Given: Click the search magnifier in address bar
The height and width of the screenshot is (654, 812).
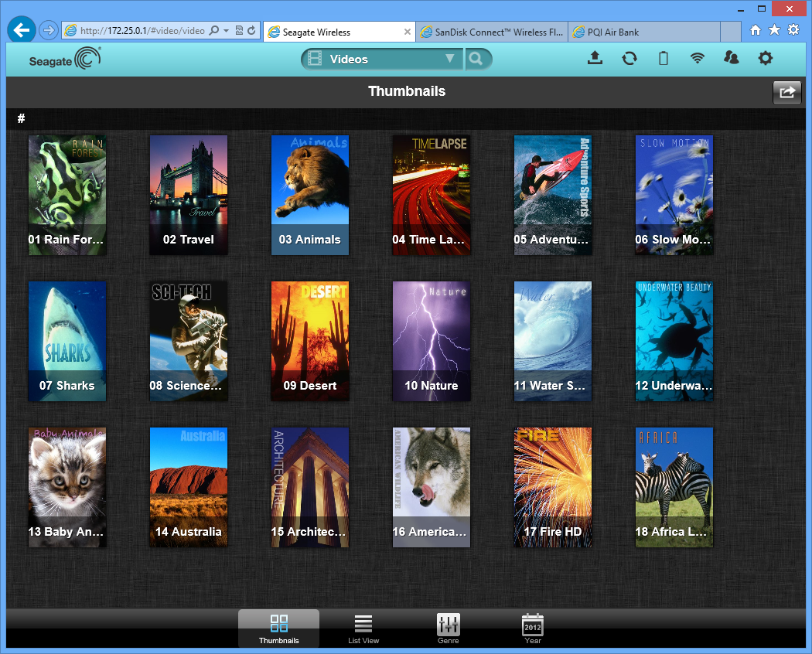Looking at the screenshot, I should point(214,31).
